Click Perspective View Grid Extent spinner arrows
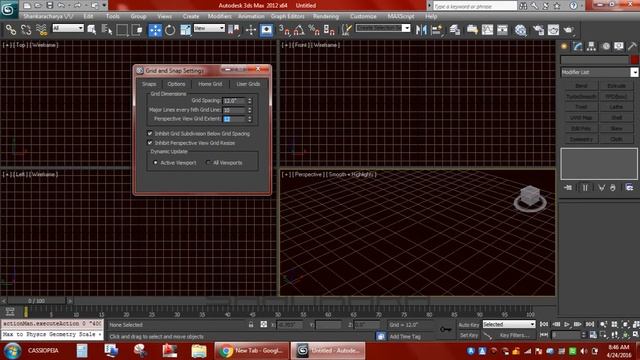Viewport: 640px width, 360px height. (250, 119)
